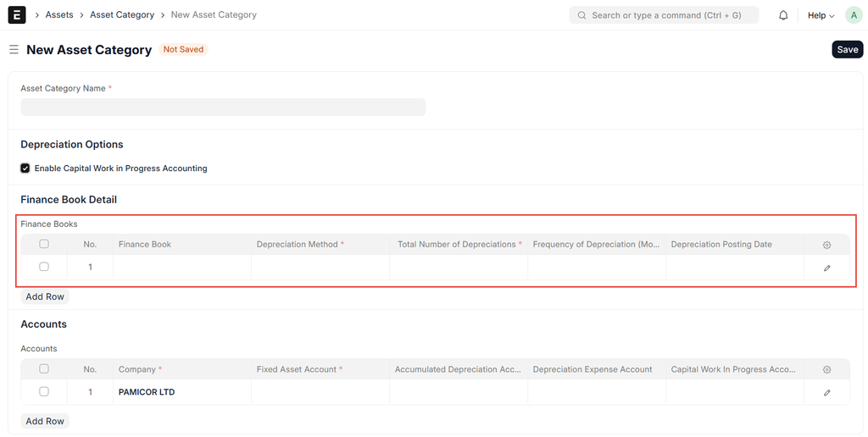Check the PAMICOR LTD row checkbox
The height and width of the screenshot is (437, 868).
tap(44, 392)
